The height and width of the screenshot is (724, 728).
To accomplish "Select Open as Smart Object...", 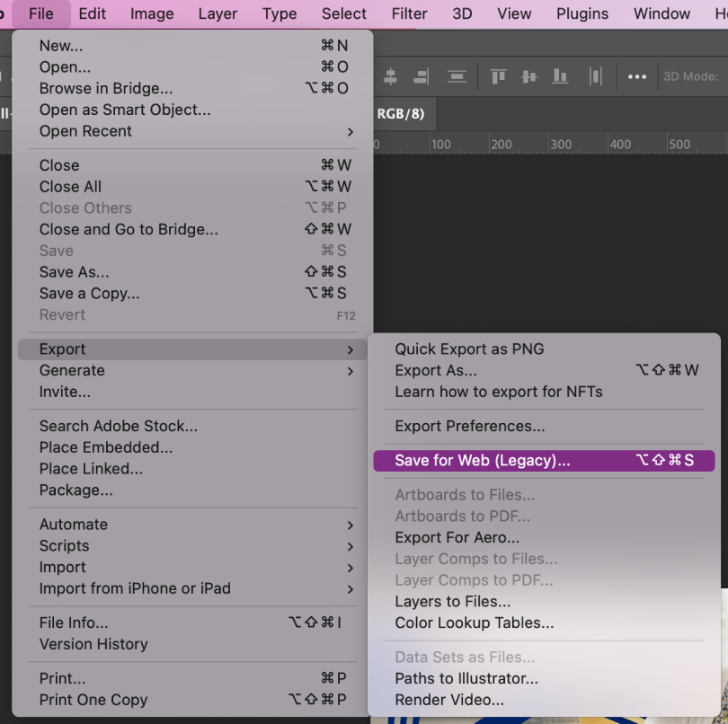I will point(192,110).
